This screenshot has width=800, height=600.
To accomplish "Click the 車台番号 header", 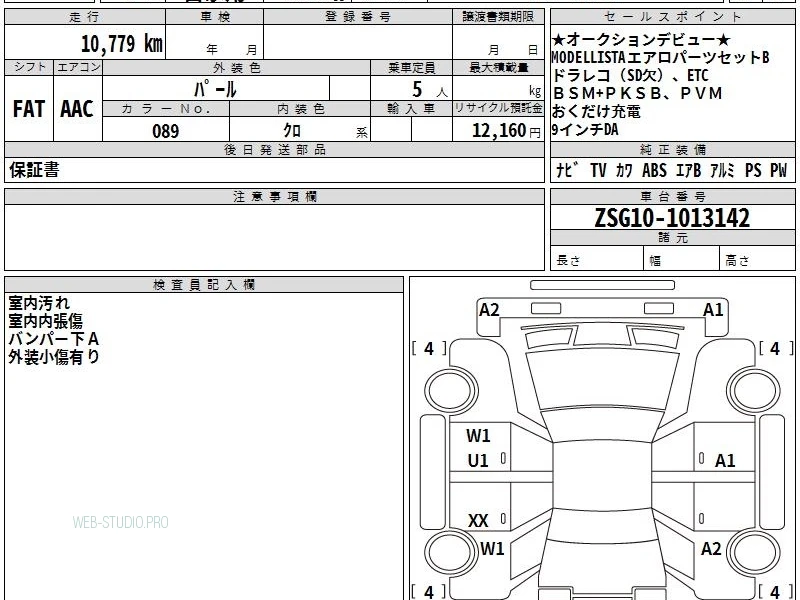I will [x=673, y=196].
